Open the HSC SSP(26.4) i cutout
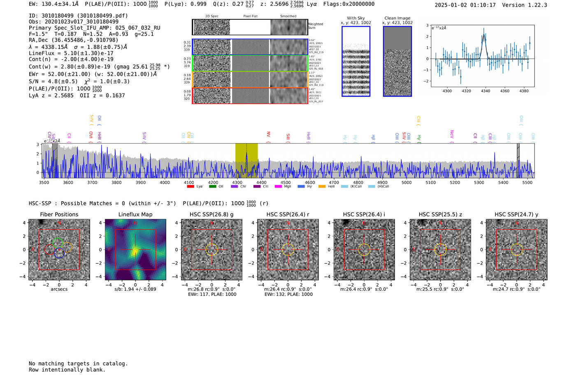The width and height of the screenshot is (576, 392). click(364, 250)
